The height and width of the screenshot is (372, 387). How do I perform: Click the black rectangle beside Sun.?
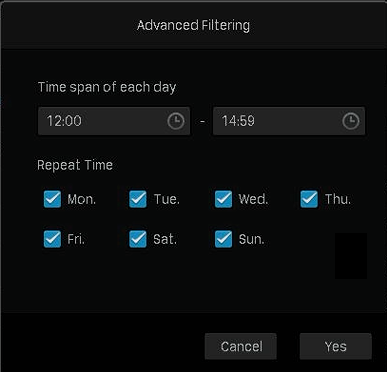pos(351,256)
